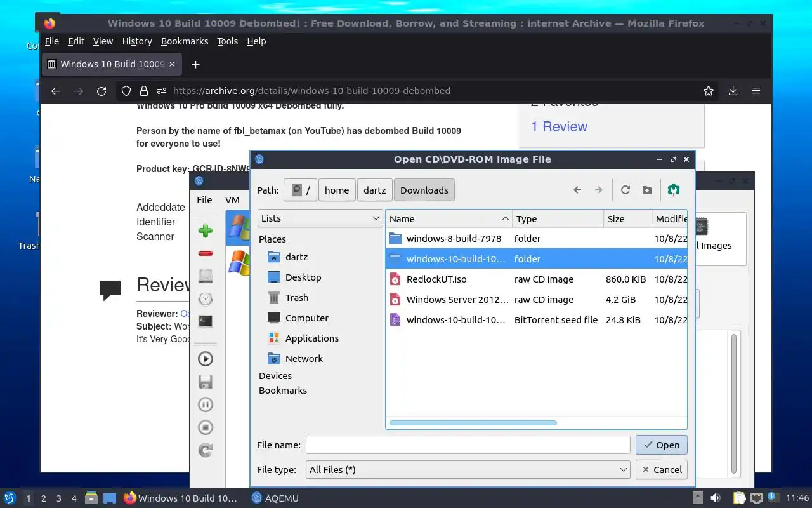Sort files by the Size column header

627,218
